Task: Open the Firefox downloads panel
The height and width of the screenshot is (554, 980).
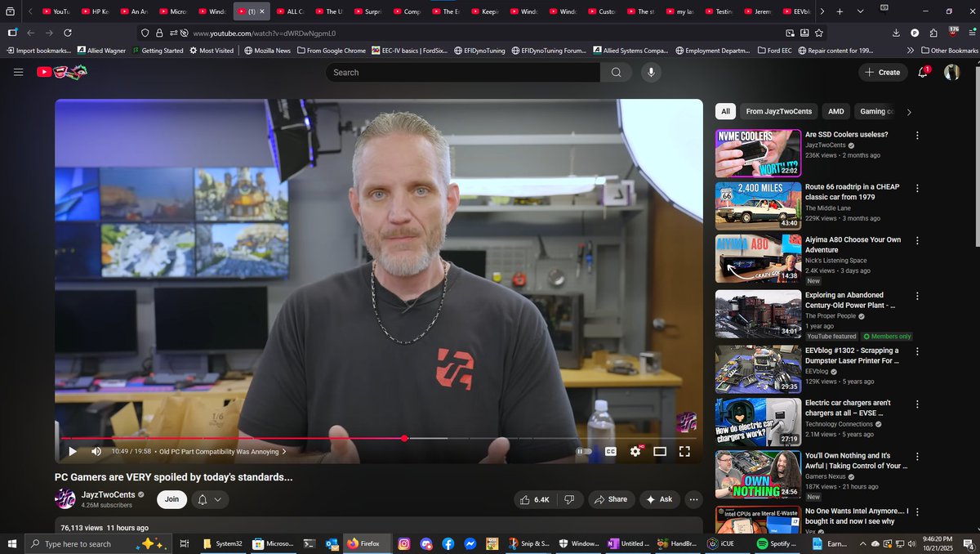Action: [x=896, y=33]
